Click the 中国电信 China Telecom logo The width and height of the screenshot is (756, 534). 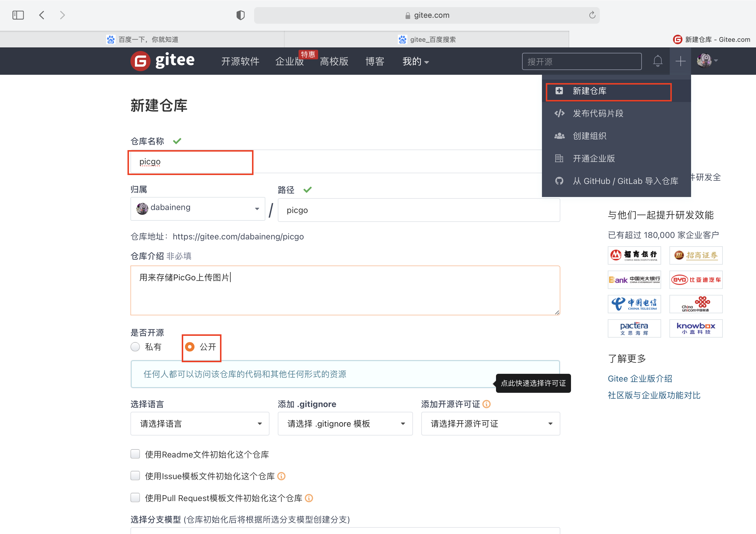634,304
